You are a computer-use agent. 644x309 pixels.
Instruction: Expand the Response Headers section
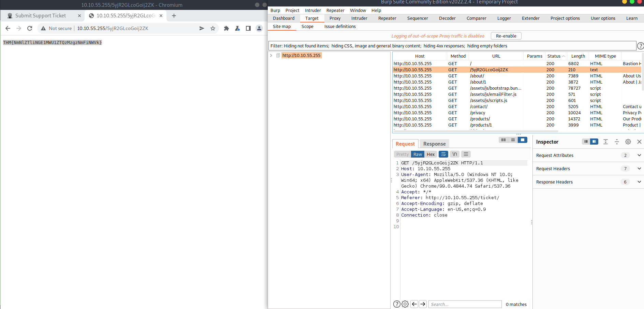coord(639,182)
